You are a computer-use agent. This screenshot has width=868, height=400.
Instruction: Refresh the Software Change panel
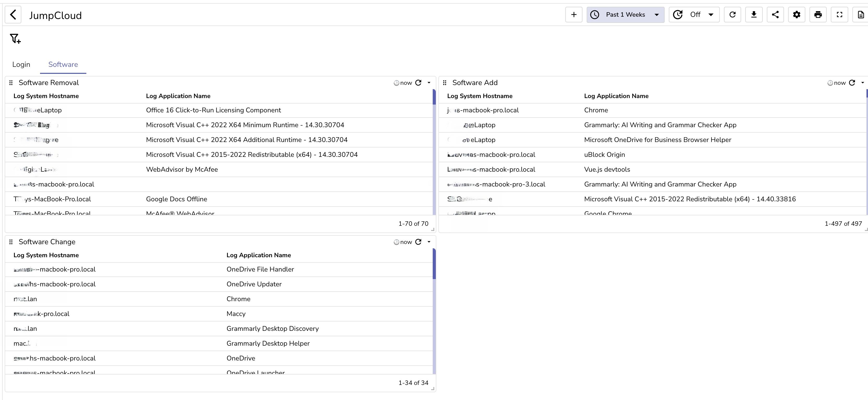418,242
